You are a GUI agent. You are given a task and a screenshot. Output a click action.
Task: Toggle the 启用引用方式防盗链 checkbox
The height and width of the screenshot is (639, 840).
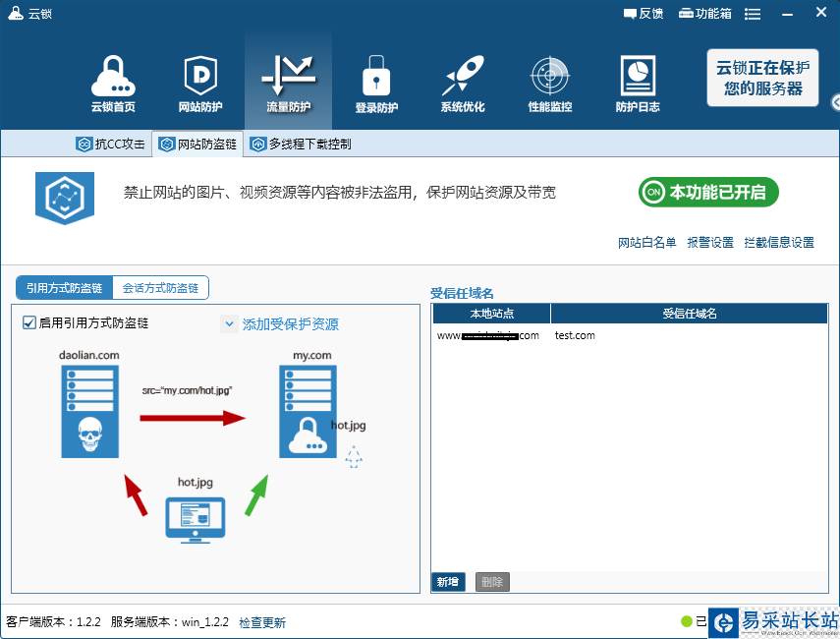[28, 322]
